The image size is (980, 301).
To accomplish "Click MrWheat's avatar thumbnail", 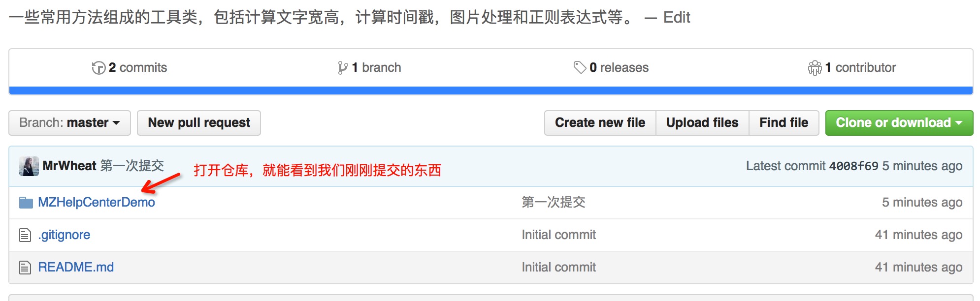I will [29, 166].
